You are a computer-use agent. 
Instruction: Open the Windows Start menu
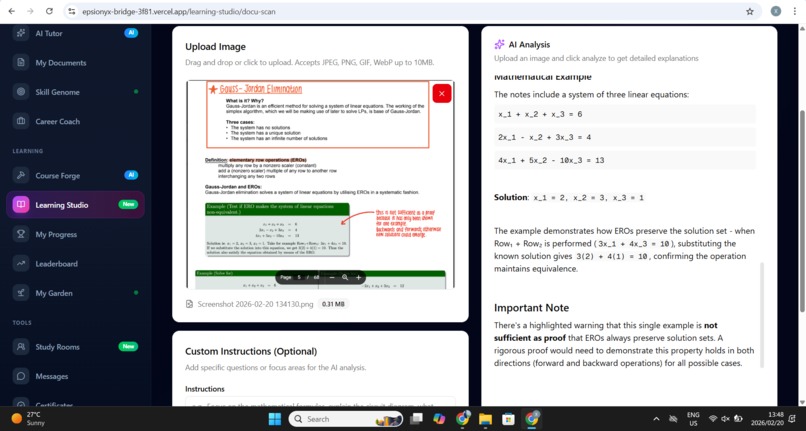(x=275, y=419)
